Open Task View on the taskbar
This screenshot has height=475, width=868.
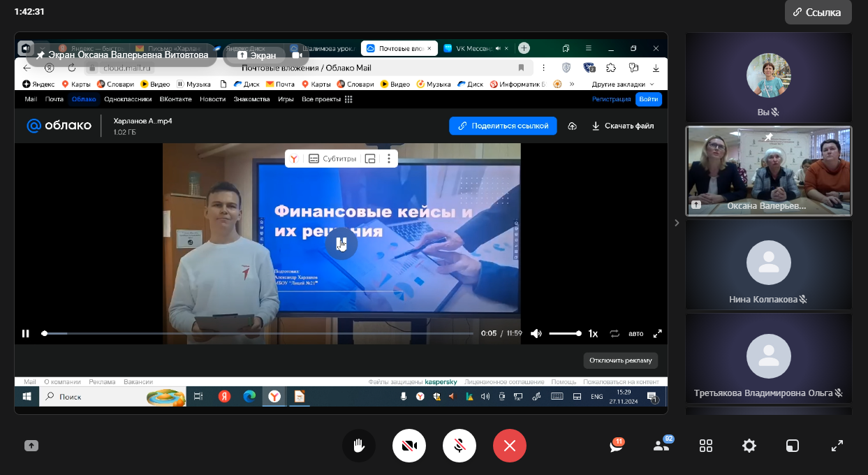click(x=198, y=396)
